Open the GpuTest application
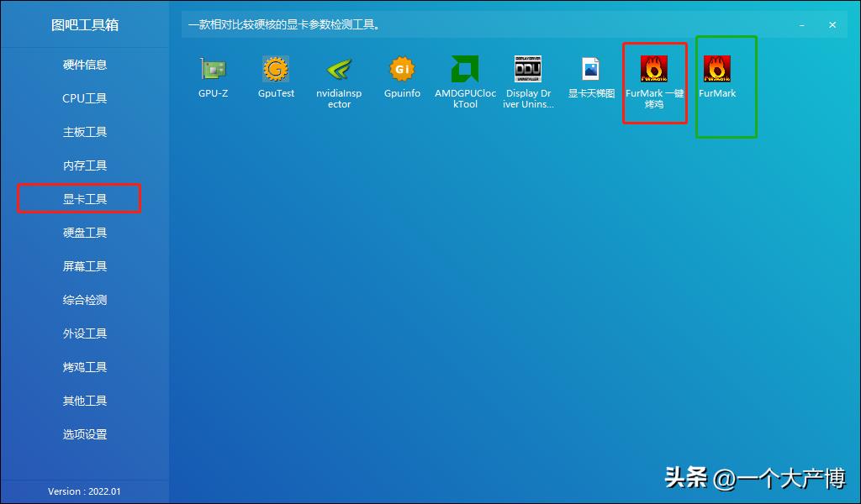The image size is (861, 504). (276, 71)
